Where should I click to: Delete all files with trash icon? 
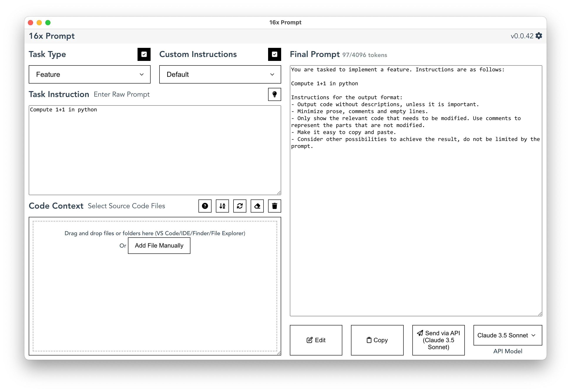click(274, 206)
